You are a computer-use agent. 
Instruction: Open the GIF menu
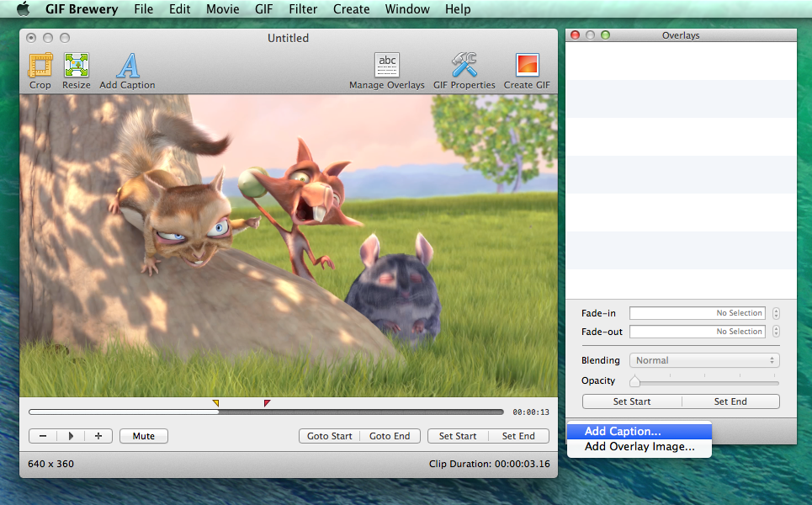tap(263, 8)
